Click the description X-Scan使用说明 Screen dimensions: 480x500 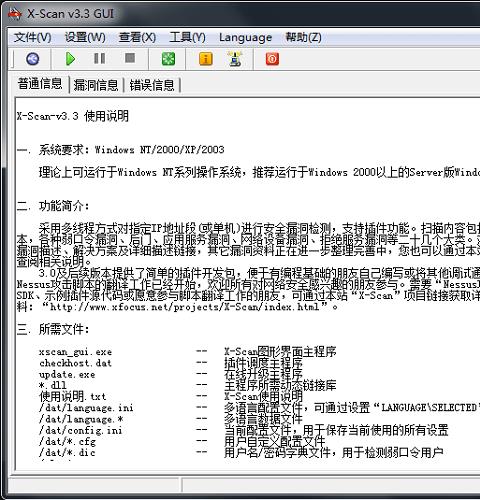[263, 396]
